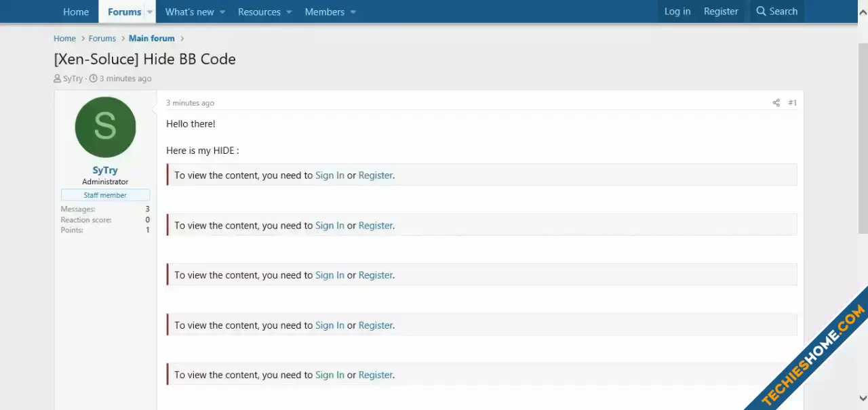Viewport: 868px width, 410px height.
Task: Open the What's new tab
Action: [x=189, y=12]
